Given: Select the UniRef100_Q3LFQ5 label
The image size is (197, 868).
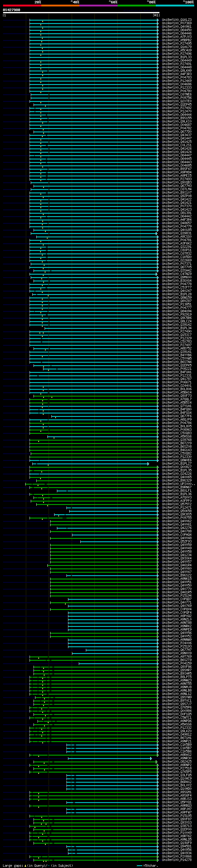Looking at the screenshot, I should [x=177, y=775].
